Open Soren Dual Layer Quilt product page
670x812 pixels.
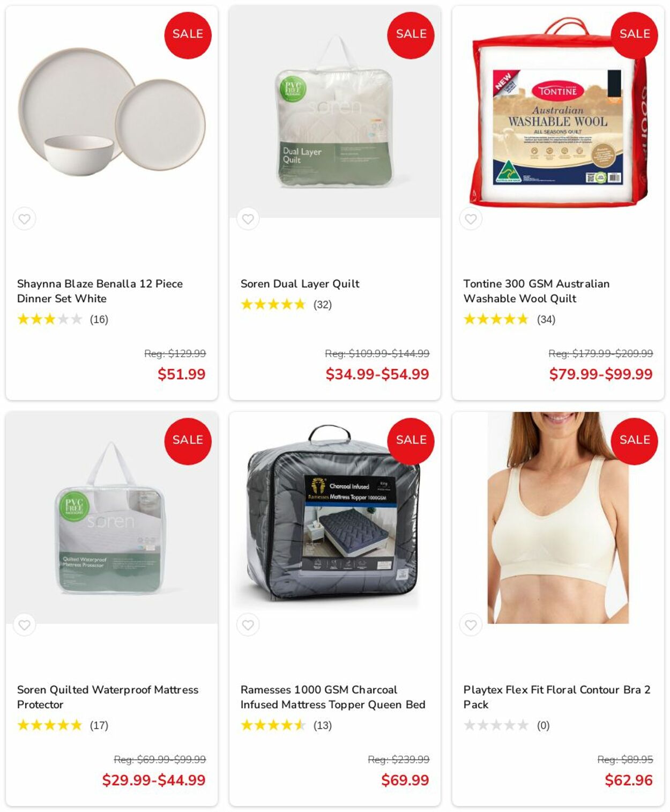point(300,284)
